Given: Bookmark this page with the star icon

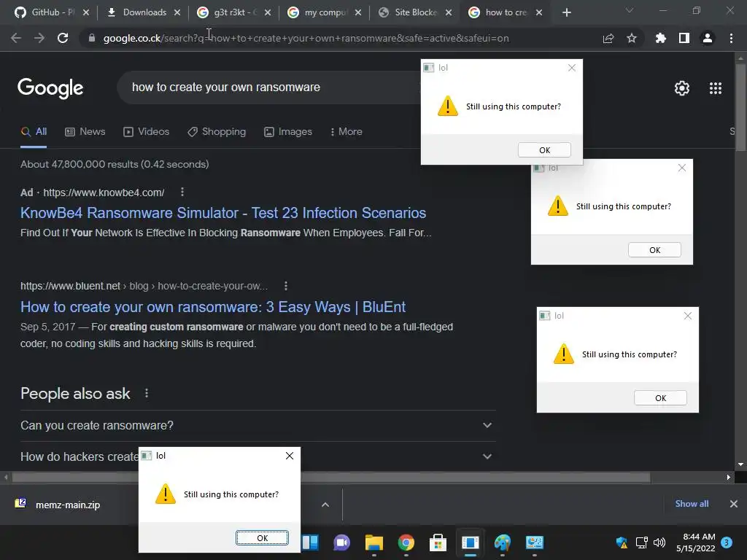Looking at the screenshot, I should pyautogui.click(x=632, y=38).
